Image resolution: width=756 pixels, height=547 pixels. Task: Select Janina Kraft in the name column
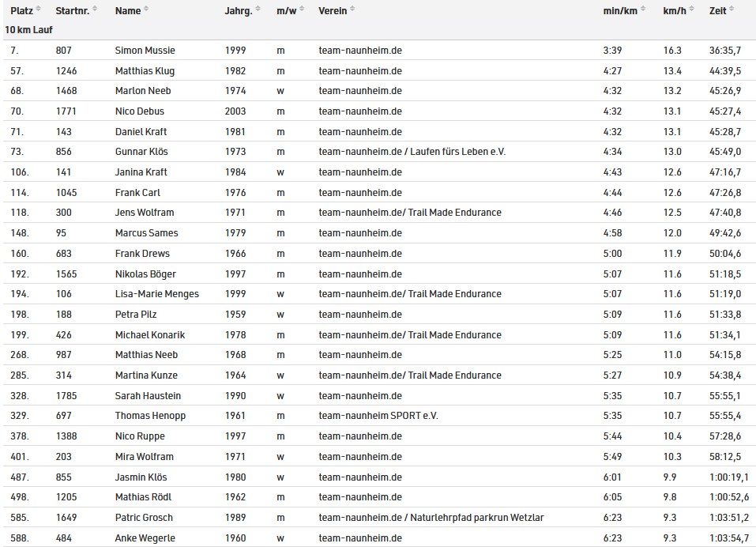tap(141, 172)
